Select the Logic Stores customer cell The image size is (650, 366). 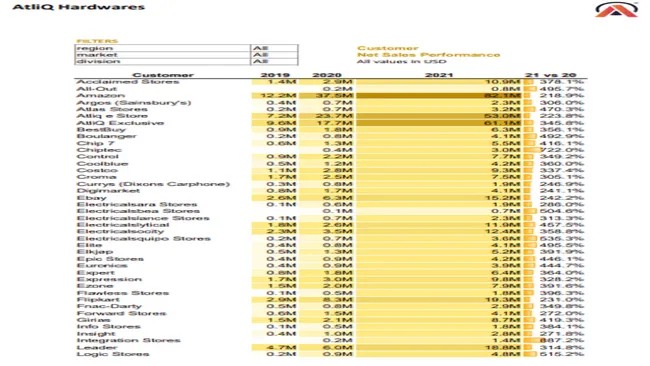point(112,354)
